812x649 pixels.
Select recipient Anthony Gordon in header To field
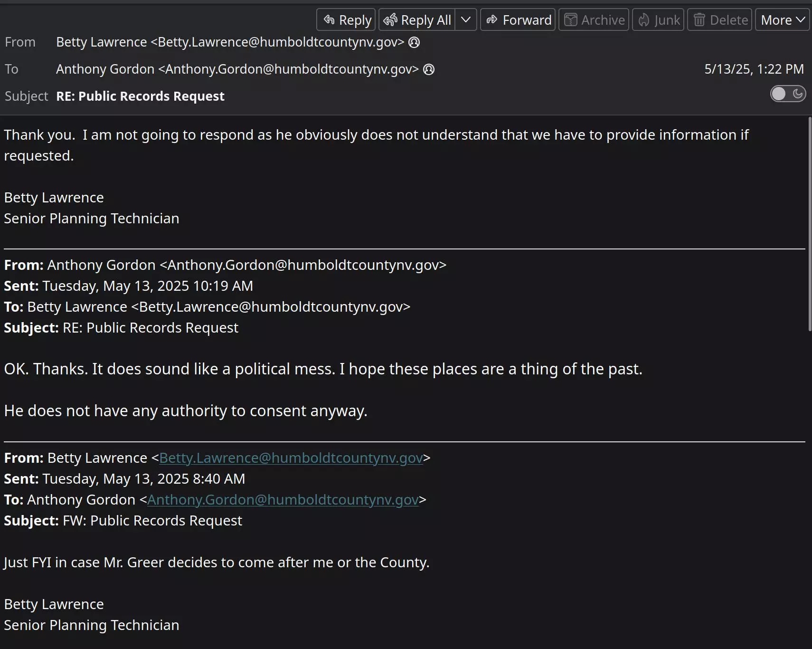click(237, 69)
